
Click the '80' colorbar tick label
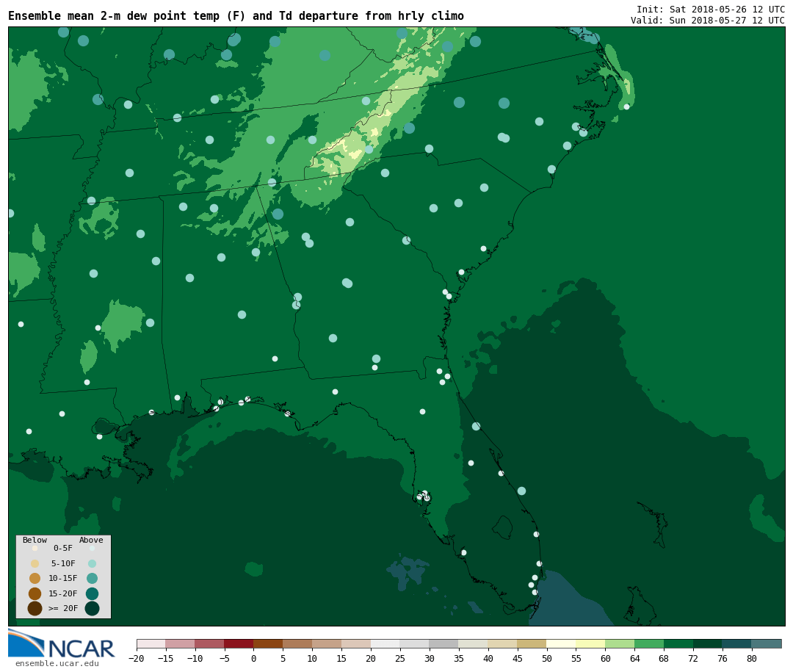pos(753,658)
